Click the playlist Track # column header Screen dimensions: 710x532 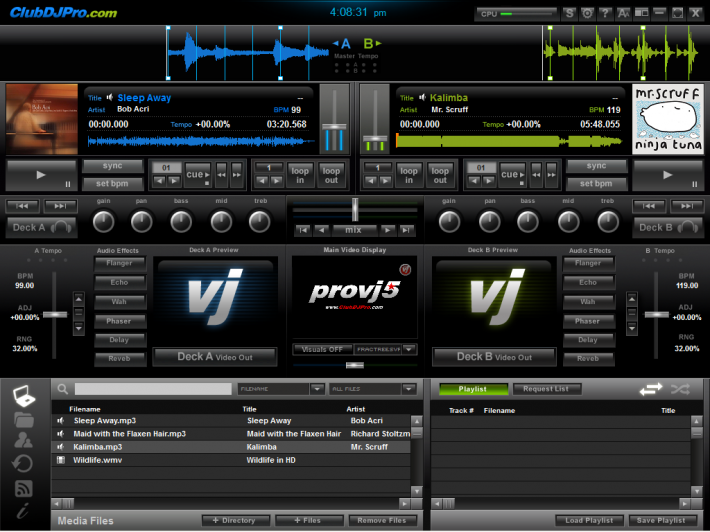click(x=461, y=411)
